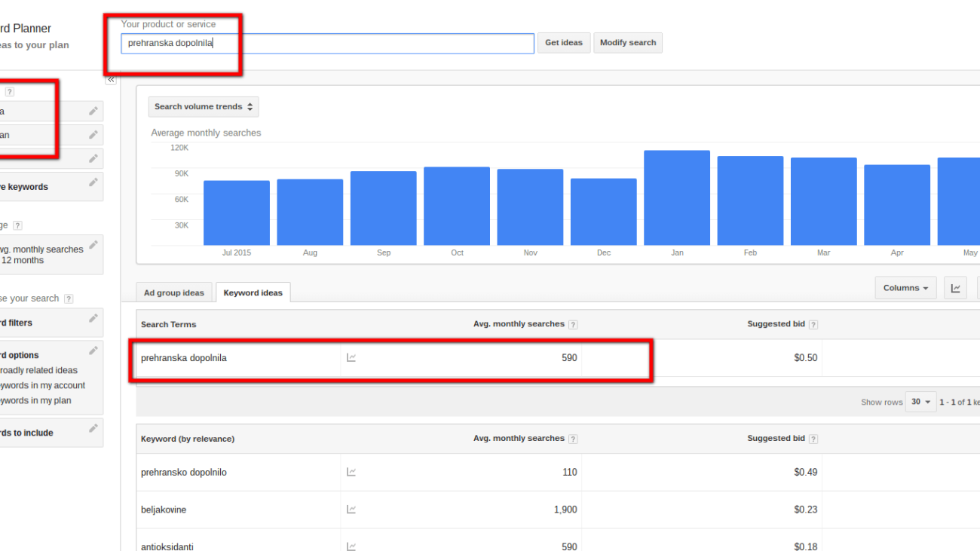
Task: Click trend chart icon for prehransko dopolnilo
Action: click(x=351, y=473)
